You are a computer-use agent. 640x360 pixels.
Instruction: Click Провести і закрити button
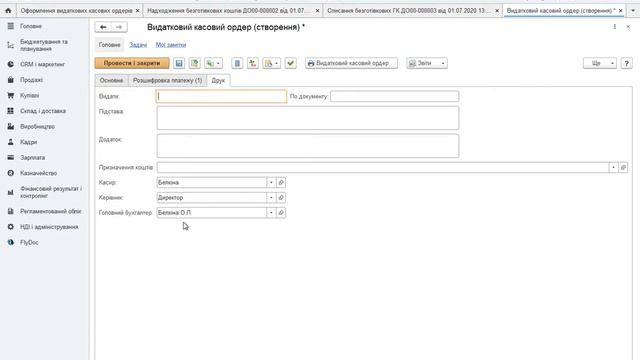(132, 63)
